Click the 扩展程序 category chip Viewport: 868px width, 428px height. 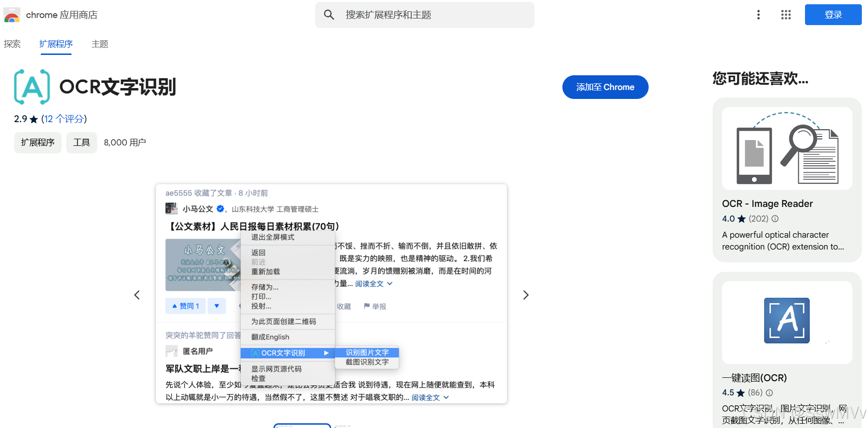38,143
